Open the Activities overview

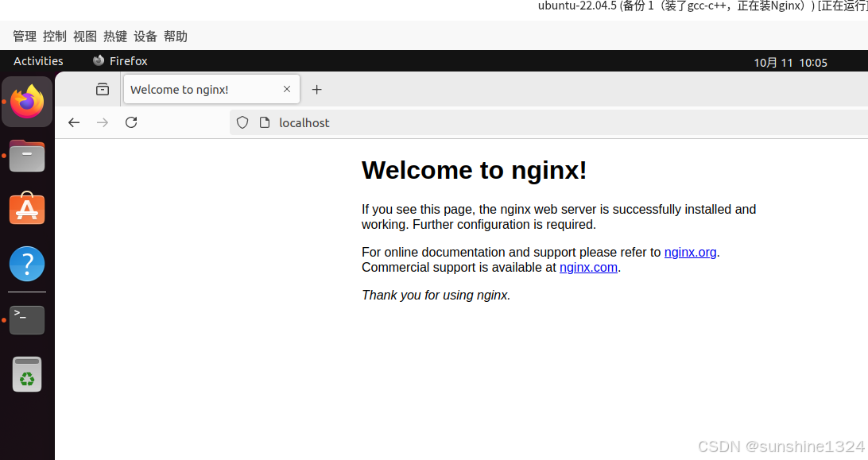pyautogui.click(x=38, y=61)
